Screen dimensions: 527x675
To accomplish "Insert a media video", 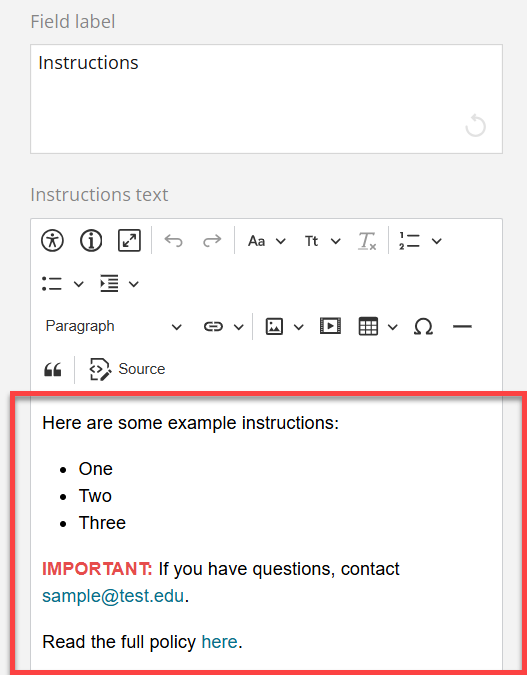I will (330, 326).
